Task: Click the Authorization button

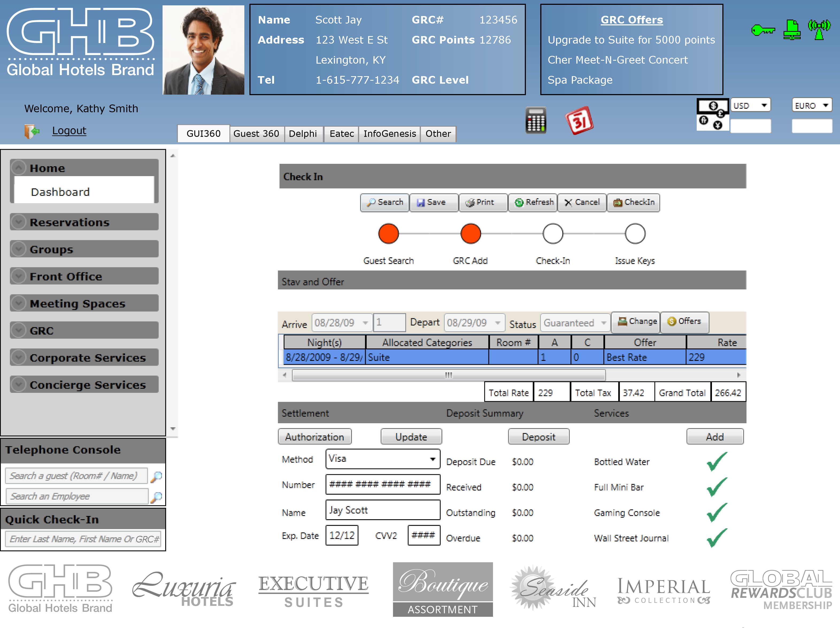Action: pyautogui.click(x=315, y=437)
